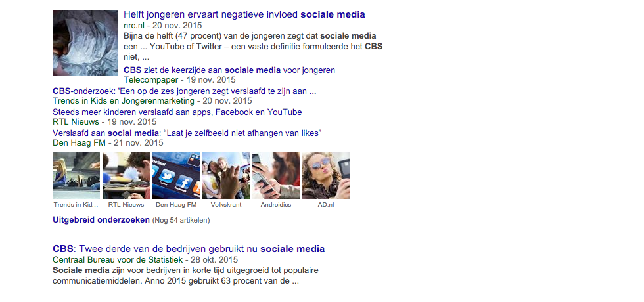Open 'Verslaafd aan social media' Den Haag FM article
644x302 pixels.
click(187, 133)
